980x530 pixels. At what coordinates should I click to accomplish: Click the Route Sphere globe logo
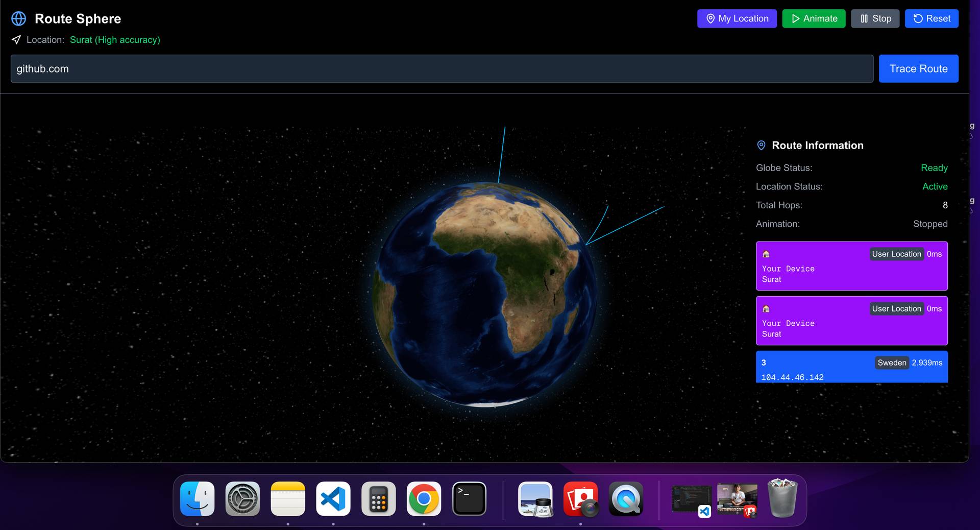[19, 18]
